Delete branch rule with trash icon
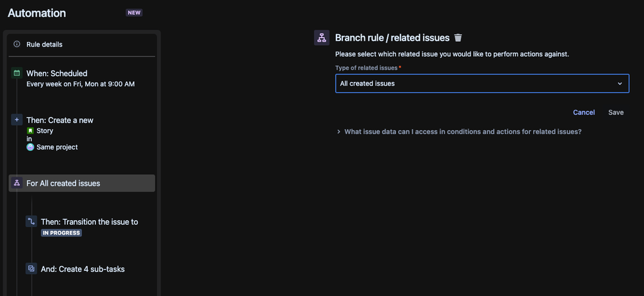Image resolution: width=644 pixels, height=296 pixels. tap(458, 38)
